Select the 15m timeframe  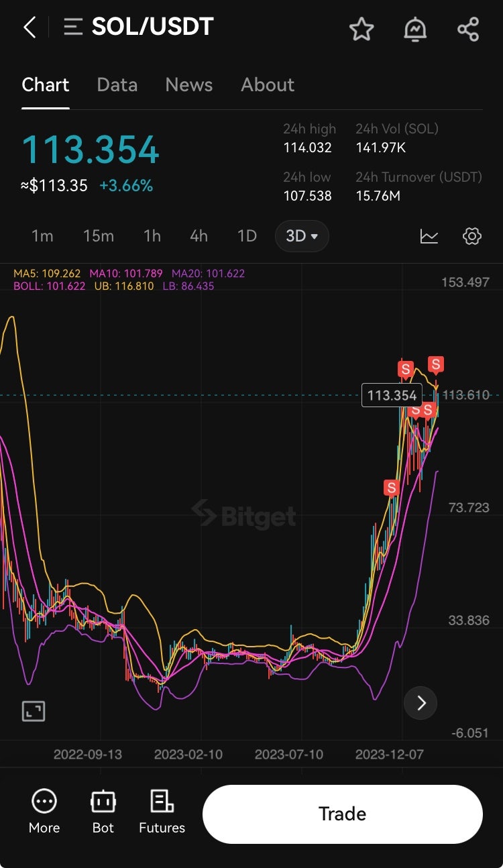99,236
